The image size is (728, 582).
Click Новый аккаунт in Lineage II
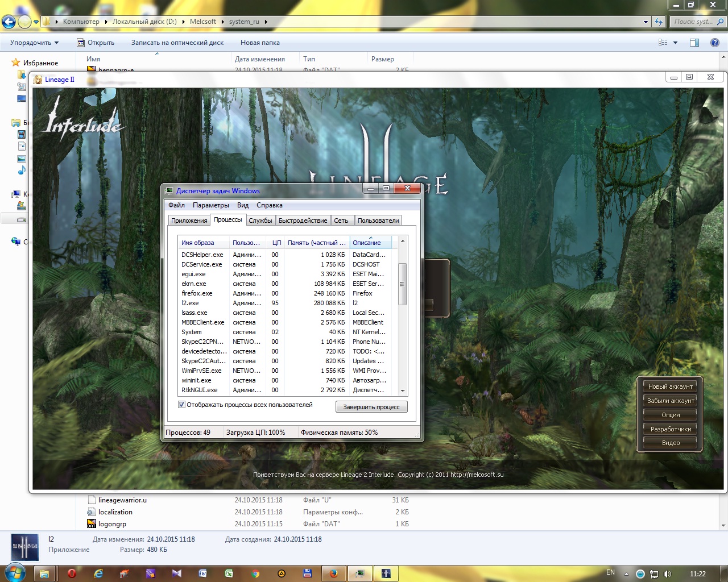point(671,386)
